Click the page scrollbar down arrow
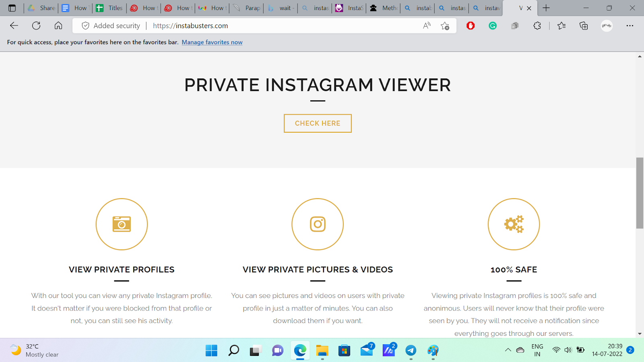The image size is (644, 362). coord(640,334)
